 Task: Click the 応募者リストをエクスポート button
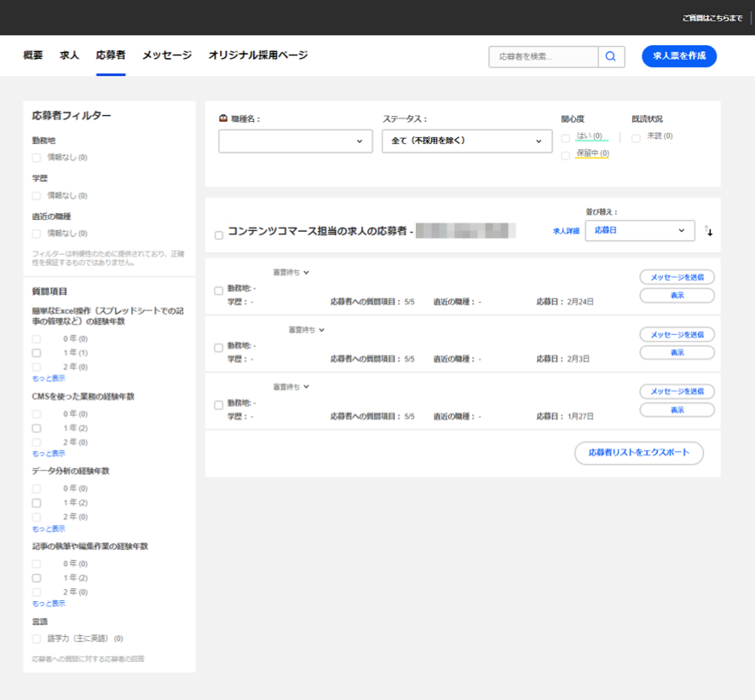coord(639,454)
